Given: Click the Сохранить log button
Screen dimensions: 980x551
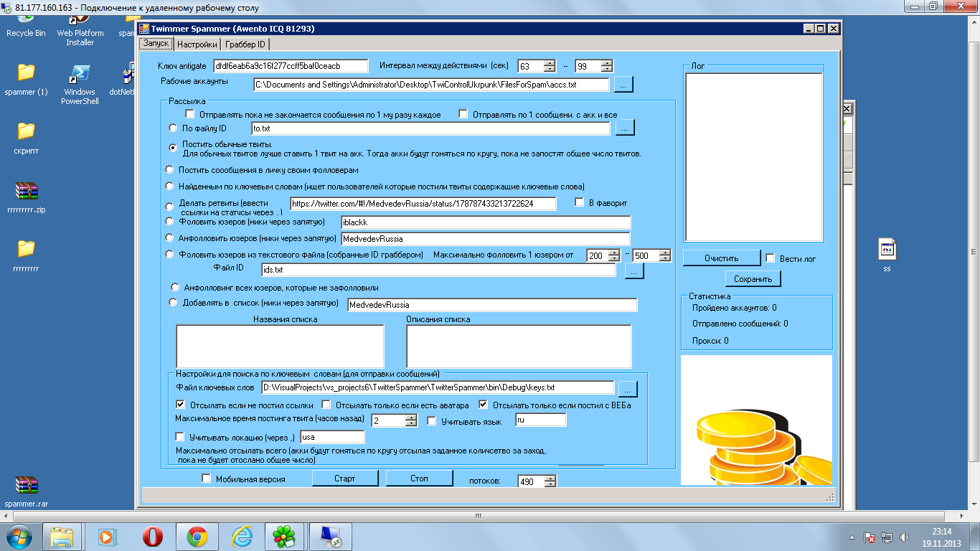Looking at the screenshot, I should [x=753, y=279].
